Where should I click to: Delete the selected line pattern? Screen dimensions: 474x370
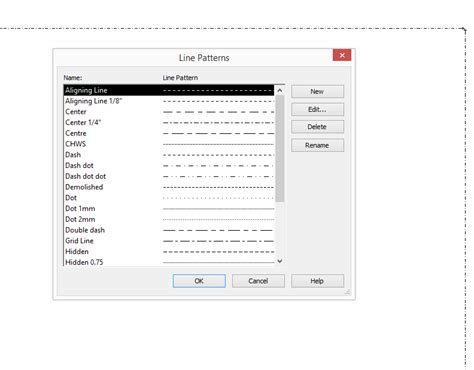(317, 127)
